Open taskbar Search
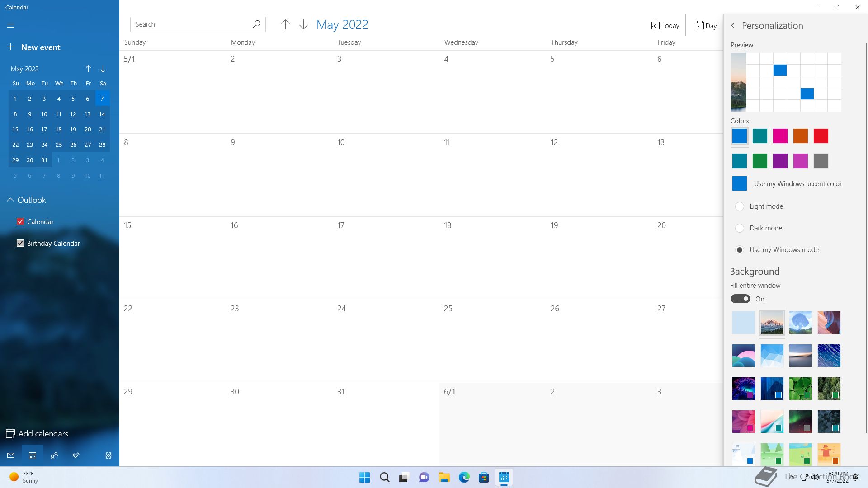868x488 pixels. 385,478
